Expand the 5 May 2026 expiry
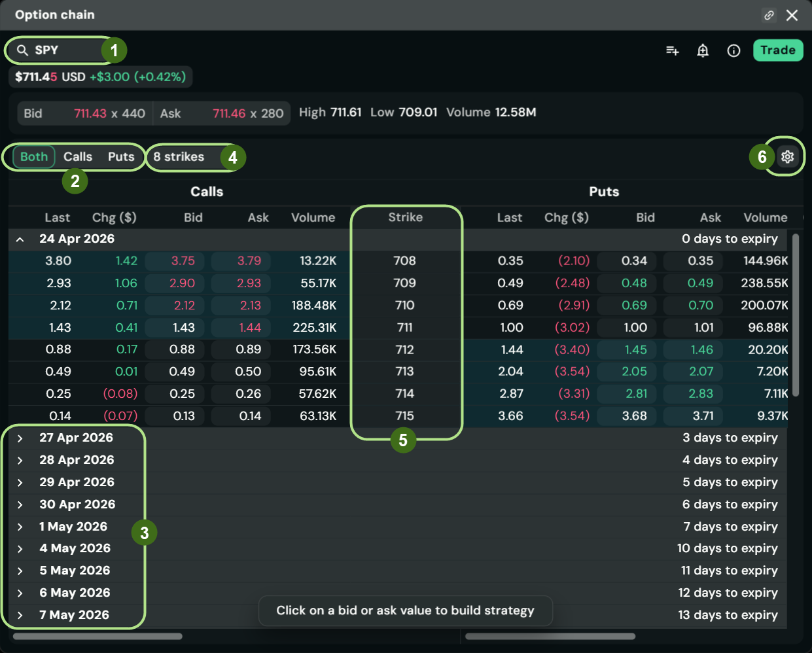The width and height of the screenshot is (812, 653). point(20,571)
